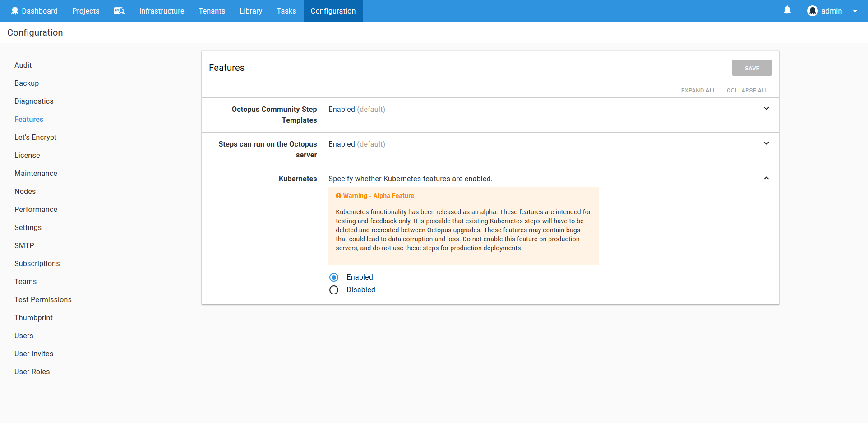868x423 pixels.
Task: Go to the Infrastructure tab
Action: point(162,11)
